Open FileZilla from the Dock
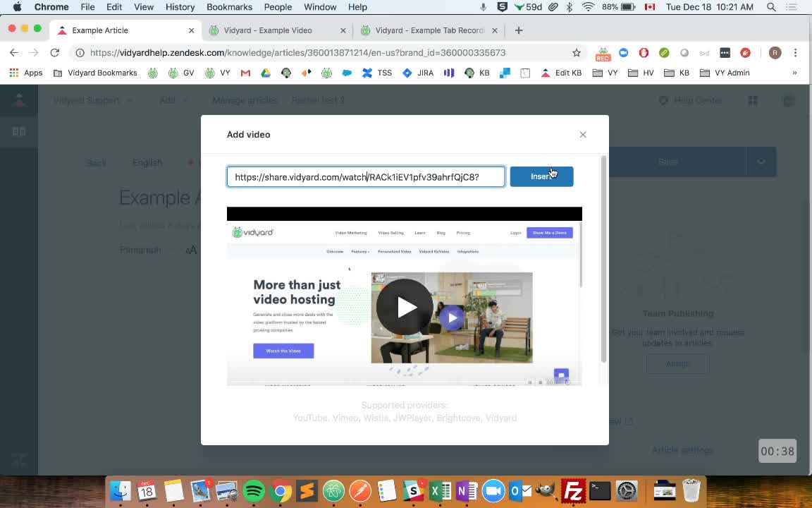This screenshot has width=812, height=508. point(572,490)
